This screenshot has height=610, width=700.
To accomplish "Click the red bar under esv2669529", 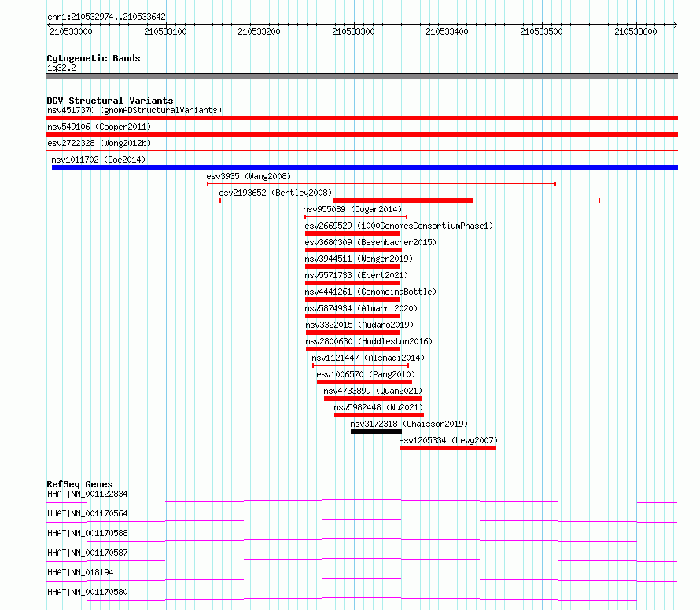I will [x=352, y=233].
